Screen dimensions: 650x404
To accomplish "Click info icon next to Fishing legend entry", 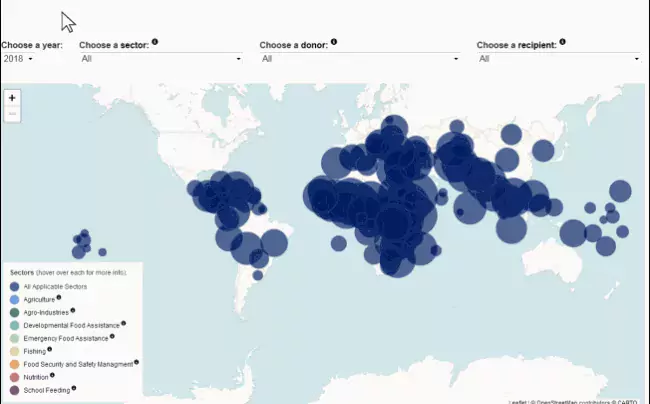I will pyautogui.click(x=49, y=350).
